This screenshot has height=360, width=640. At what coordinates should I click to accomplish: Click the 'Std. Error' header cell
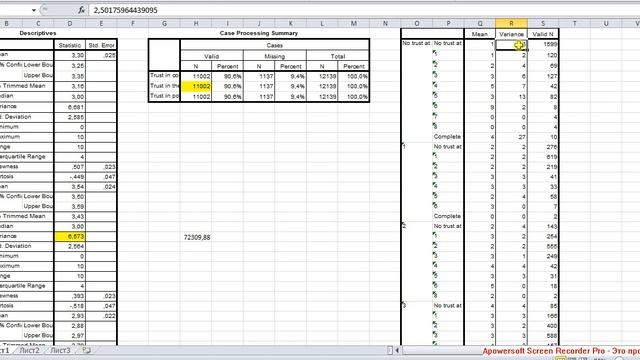[102, 45]
